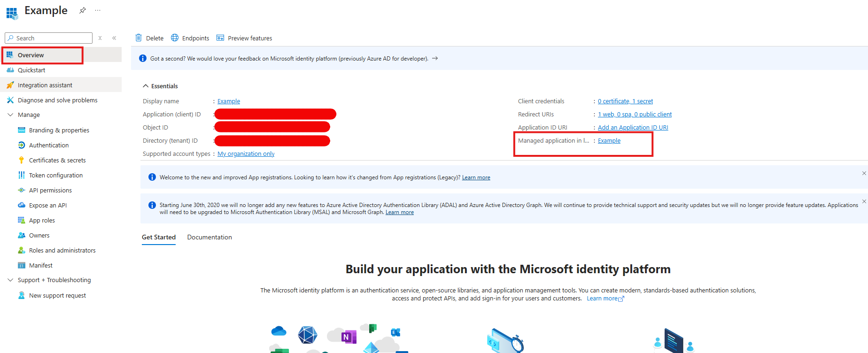The width and height of the screenshot is (868, 353).
Task: Open New support request
Action: click(x=57, y=295)
